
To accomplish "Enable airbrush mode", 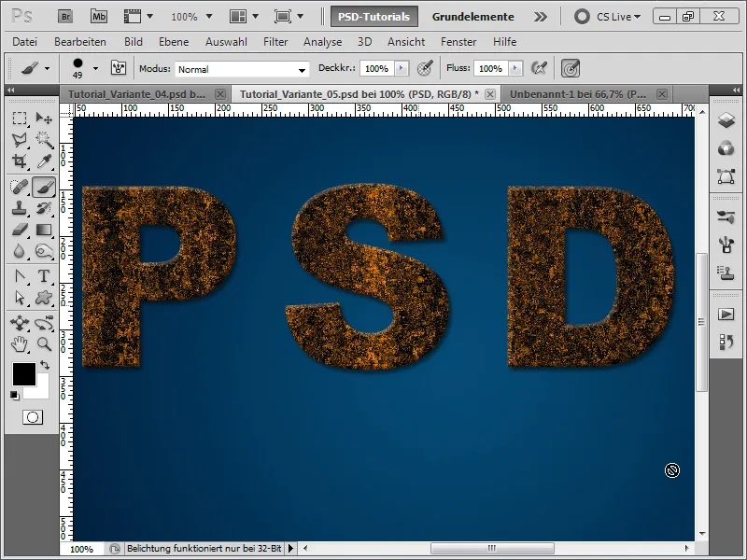I will pos(539,68).
